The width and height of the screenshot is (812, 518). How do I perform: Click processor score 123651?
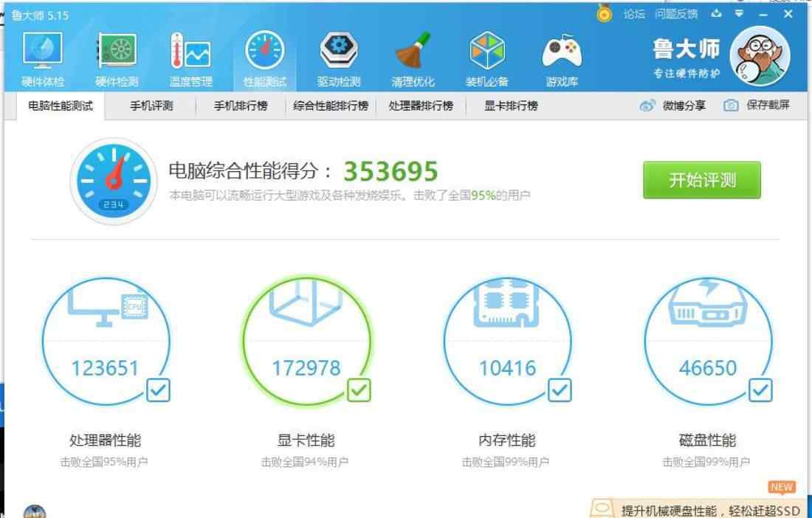coord(105,368)
